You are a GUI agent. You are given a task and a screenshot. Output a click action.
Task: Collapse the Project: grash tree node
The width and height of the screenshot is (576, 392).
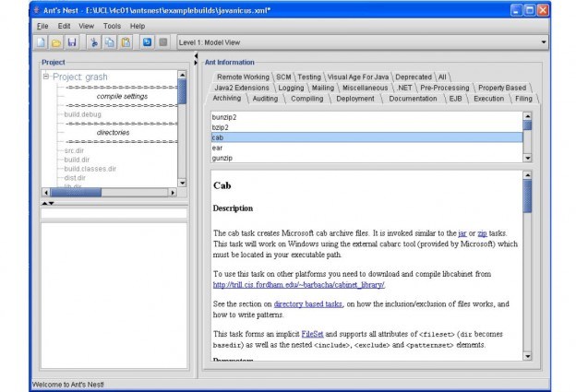[x=46, y=77]
